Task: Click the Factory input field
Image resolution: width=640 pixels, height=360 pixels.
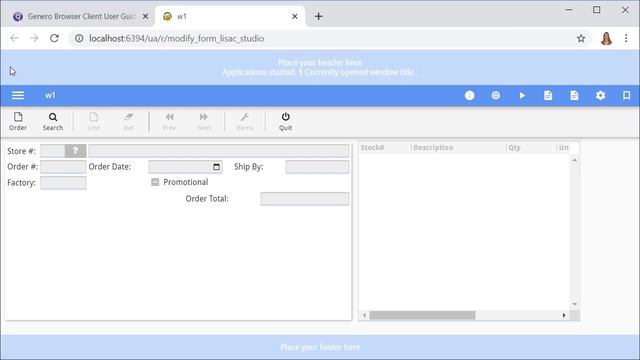Action: coord(63,182)
